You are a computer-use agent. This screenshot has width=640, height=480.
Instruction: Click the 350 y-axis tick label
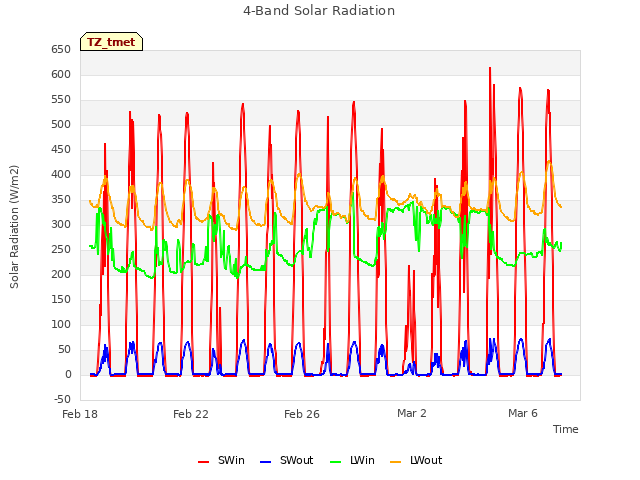click(x=61, y=200)
